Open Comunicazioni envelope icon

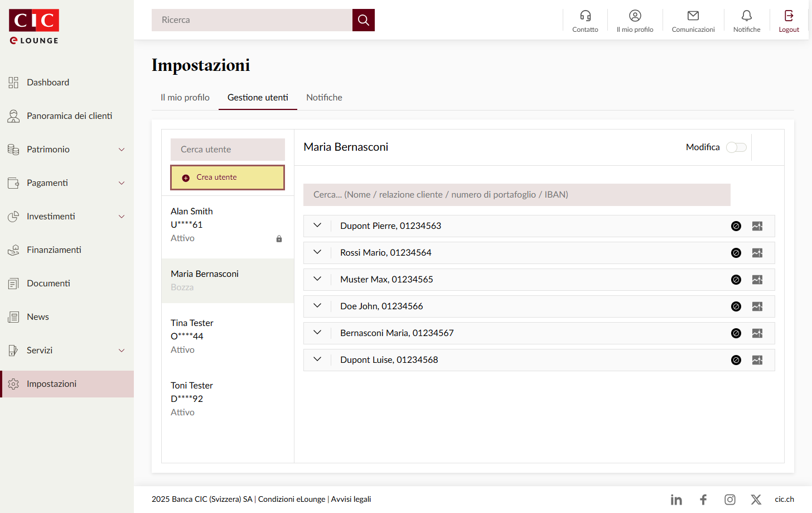point(693,16)
